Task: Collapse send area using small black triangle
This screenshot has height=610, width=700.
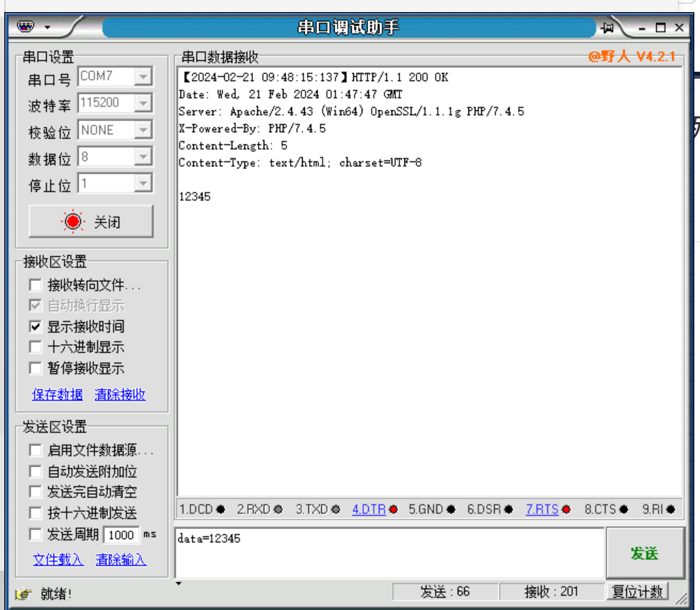Action: [178, 583]
